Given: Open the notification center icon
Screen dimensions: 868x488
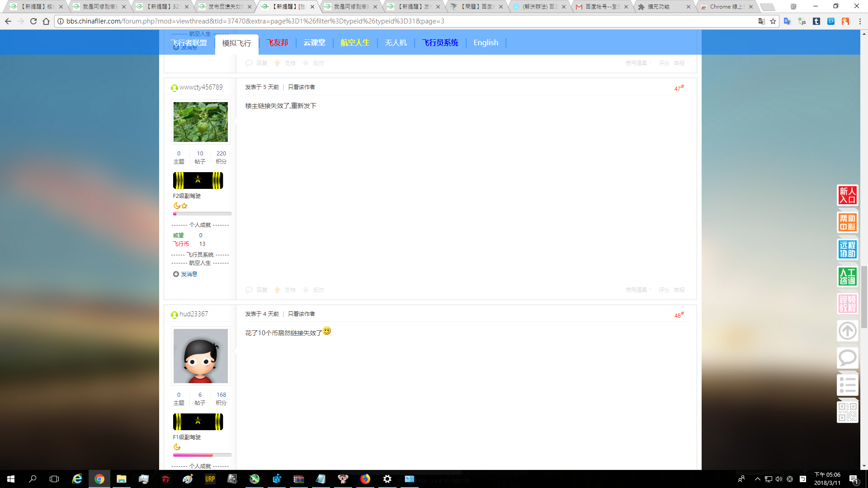Looking at the screenshot, I should [x=854, y=479].
